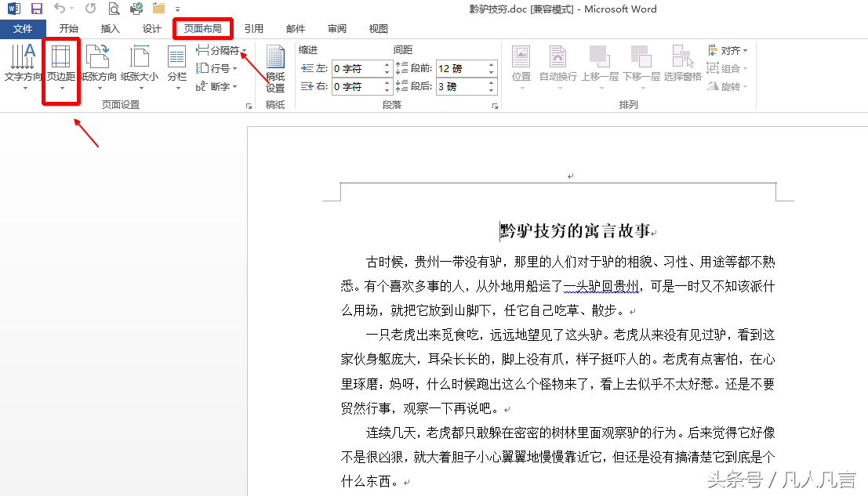Screen dimensions: 868x496
Task: Open the 分栏 columns tool
Action: click(177, 67)
